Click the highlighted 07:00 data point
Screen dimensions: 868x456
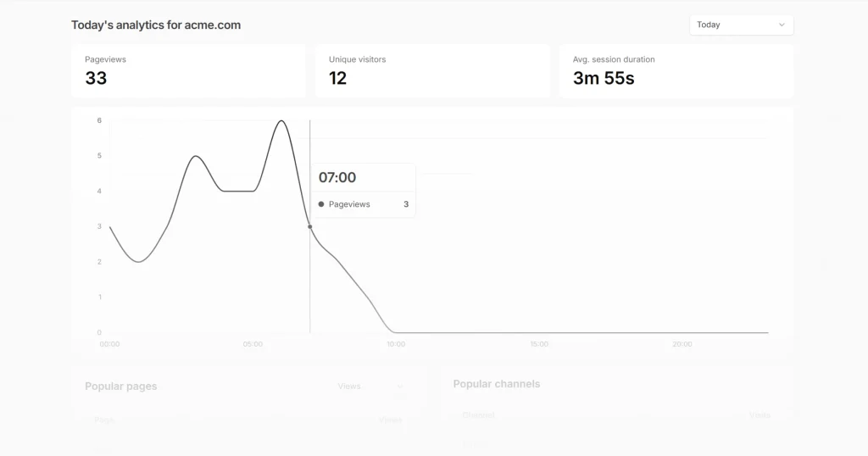pyautogui.click(x=310, y=226)
